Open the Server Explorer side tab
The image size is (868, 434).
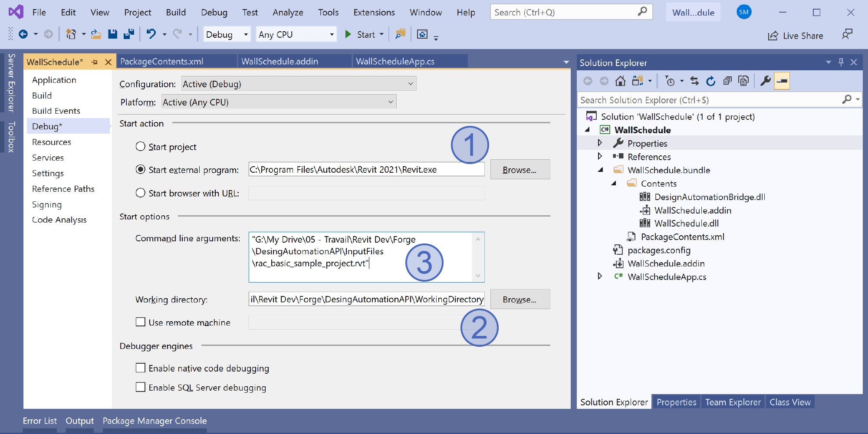click(11, 82)
